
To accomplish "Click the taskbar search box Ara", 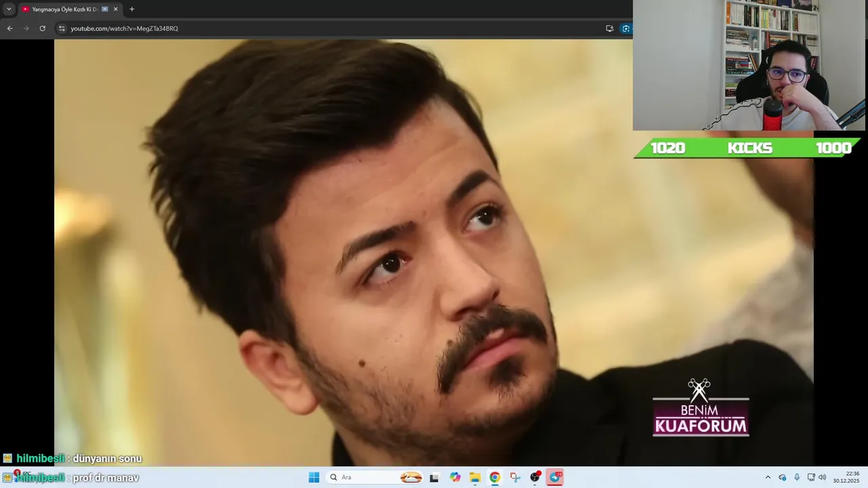I will pyautogui.click(x=374, y=477).
